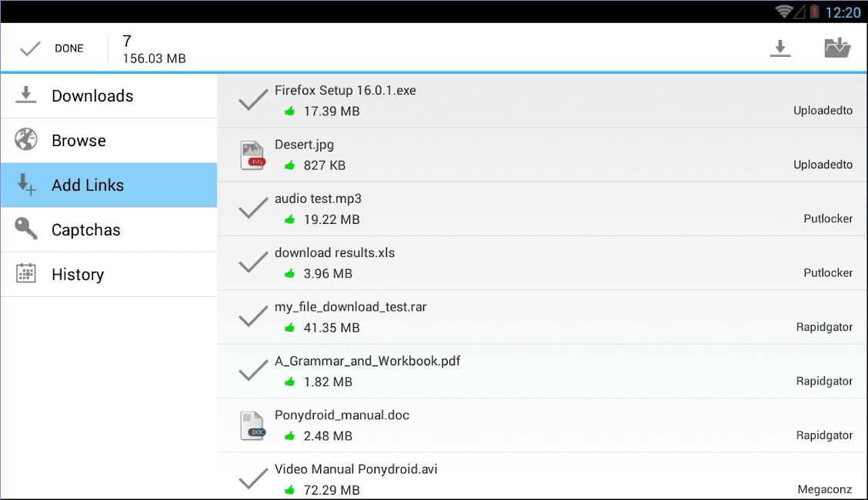The height and width of the screenshot is (500, 868).
Task: Tap the battery status icon
Action: tap(814, 12)
